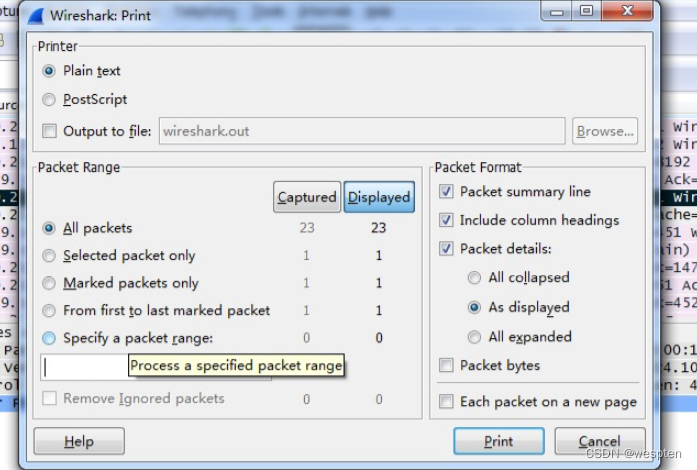Screen dimensions: 697x470
Task: Select the All collapsed detail option
Action: tap(474, 277)
